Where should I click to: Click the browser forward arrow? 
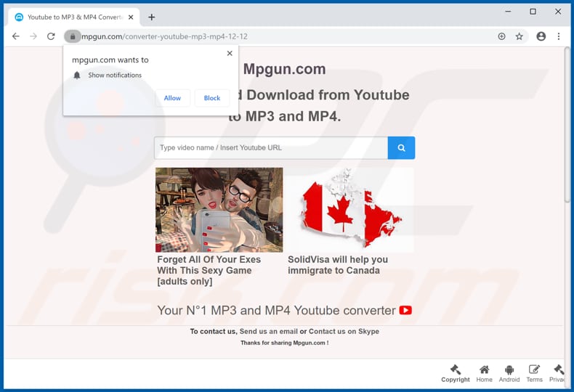tap(33, 36)
